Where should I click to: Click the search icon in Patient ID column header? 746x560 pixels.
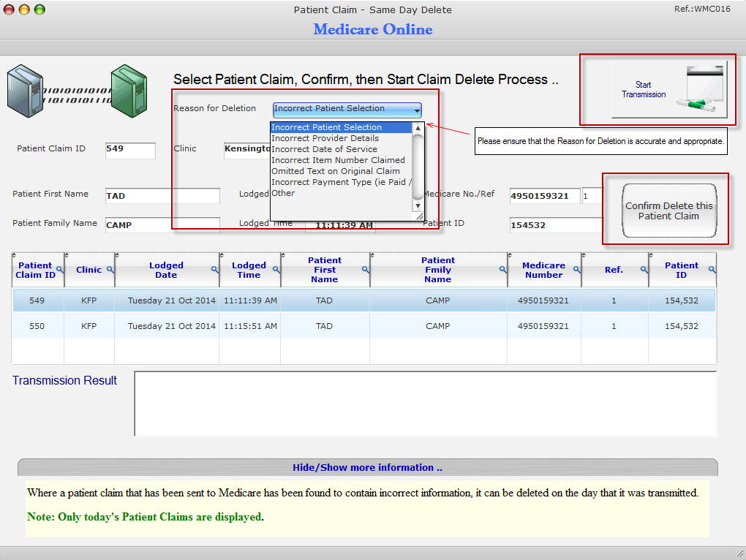pos(712,270)
